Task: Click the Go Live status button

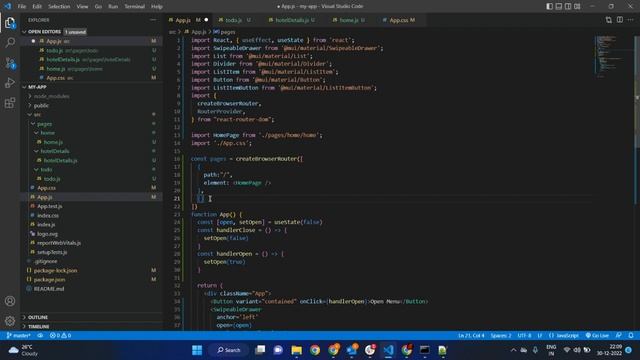Action: tap(597, 336)
